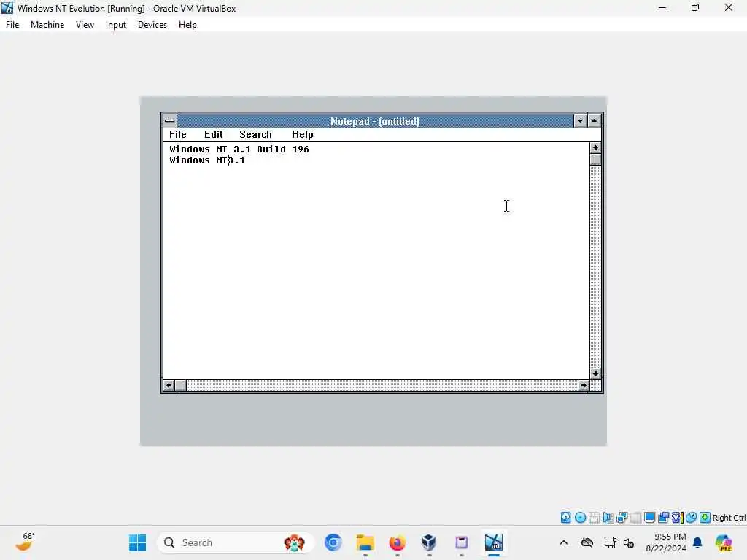Open the notifications bell icon
This screenshot has width=747, height=560.
tap(697, 542)
